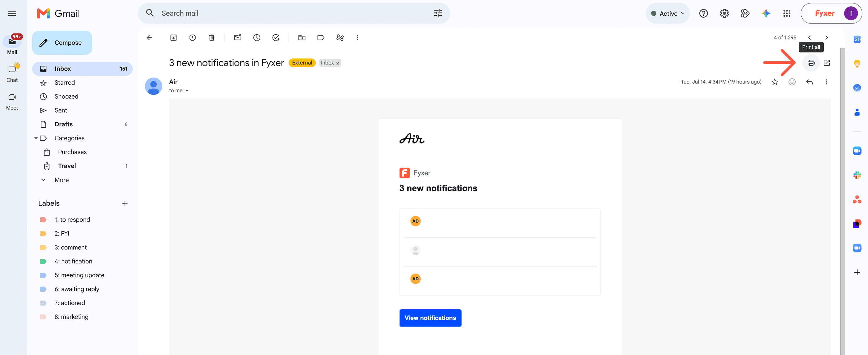The height and width of the screenshot is (355, 868).
Task: Compose a new email
Action: pyautogui.click(x=62, y=43)
